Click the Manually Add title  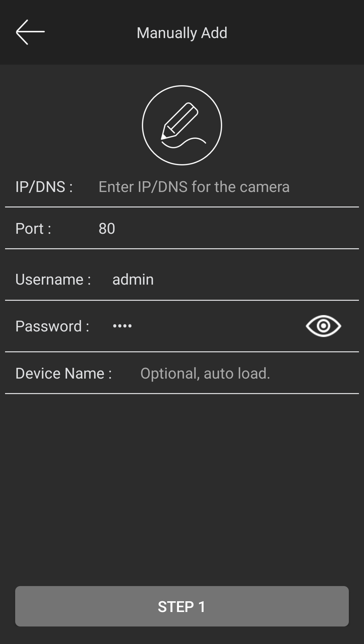(x=182, y=33)
